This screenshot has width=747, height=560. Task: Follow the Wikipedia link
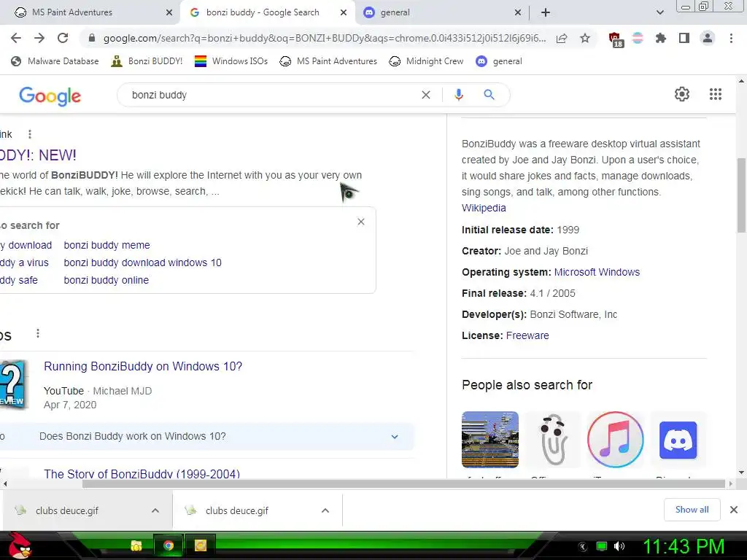(484, 208)
